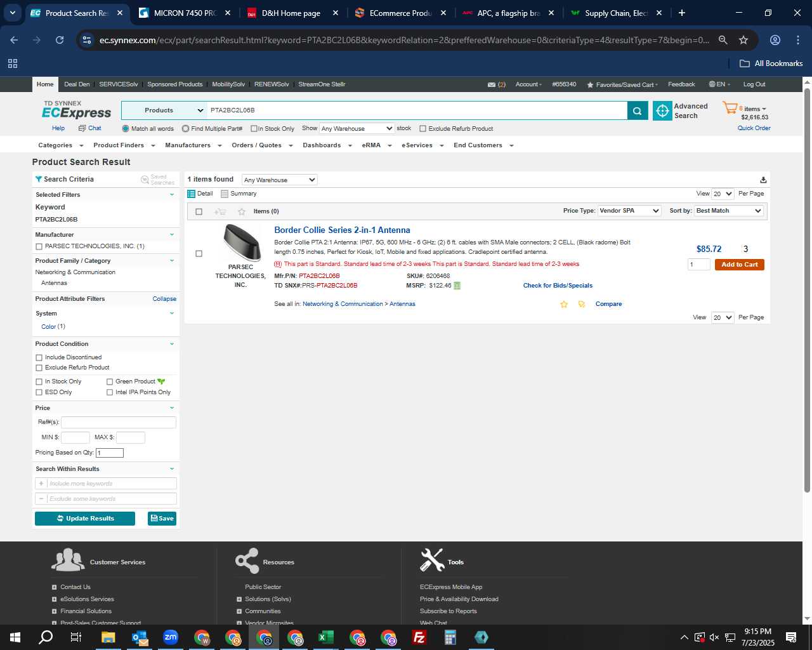Image resolution: width=812 pixels, height=650 pixels.
Task: Open the Orders / Quotes menu
Action: point(262,145)
